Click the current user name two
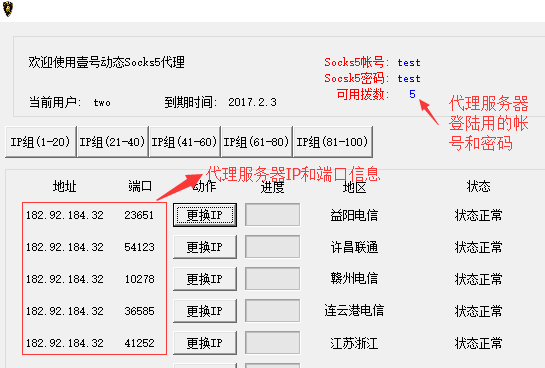 click(102, 103)
